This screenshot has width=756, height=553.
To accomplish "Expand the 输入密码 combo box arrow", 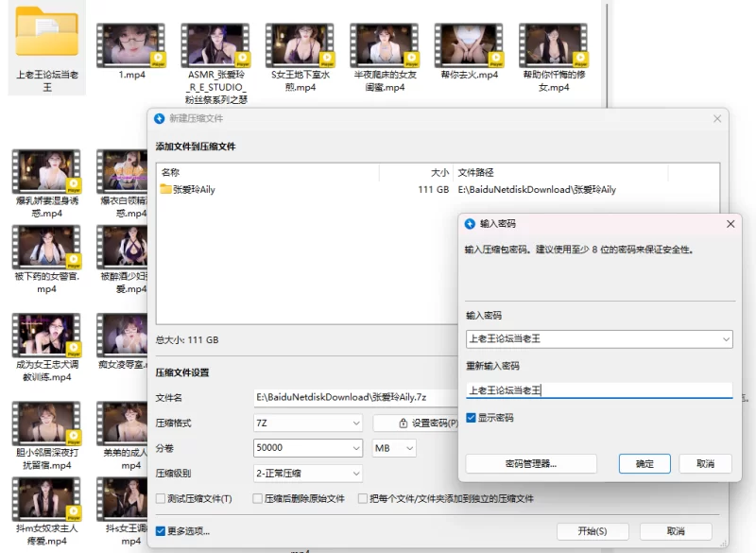I will pos(725,338).
